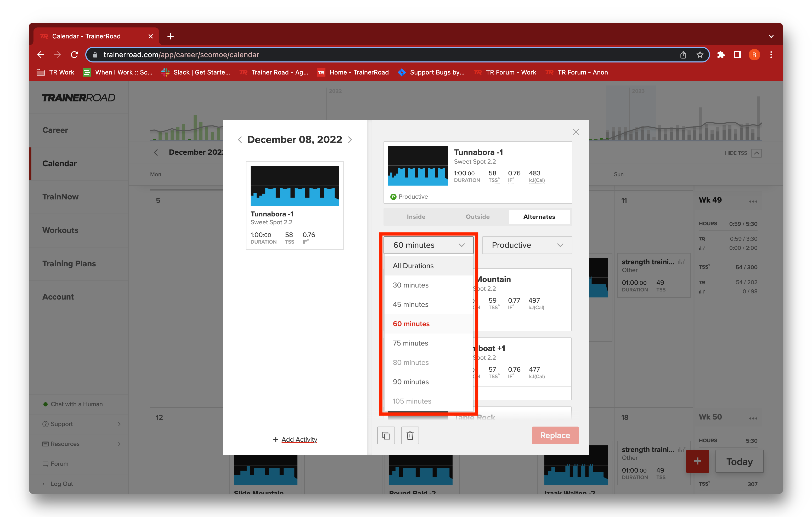The height and width of the screenshot is (517, 812).
Task: Open the TR Work bookmarks folder
Action: coord(55,72)
